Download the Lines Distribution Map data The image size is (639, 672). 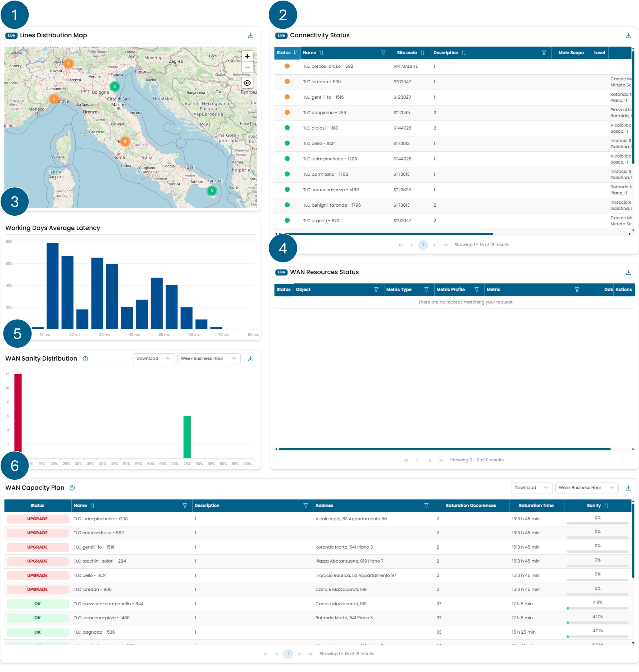pyautogui.click(x=250, y=35)
